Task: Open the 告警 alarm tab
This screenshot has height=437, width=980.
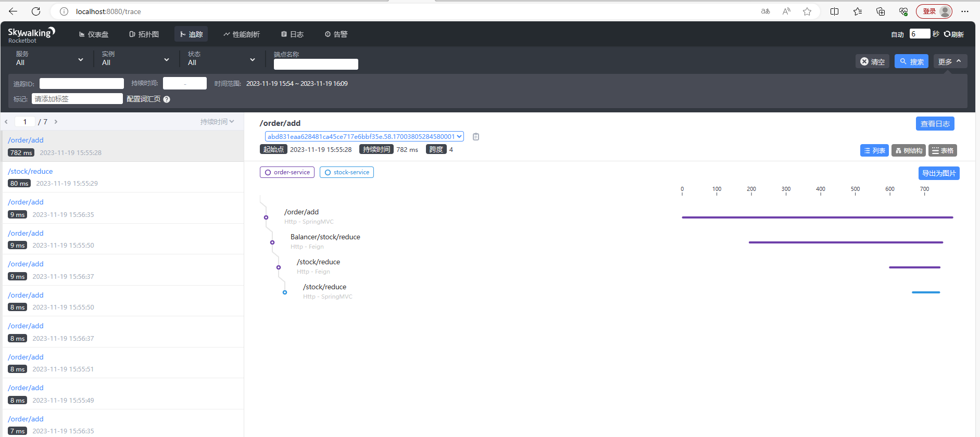Action: pyautogui.click(x=336, y=34)
